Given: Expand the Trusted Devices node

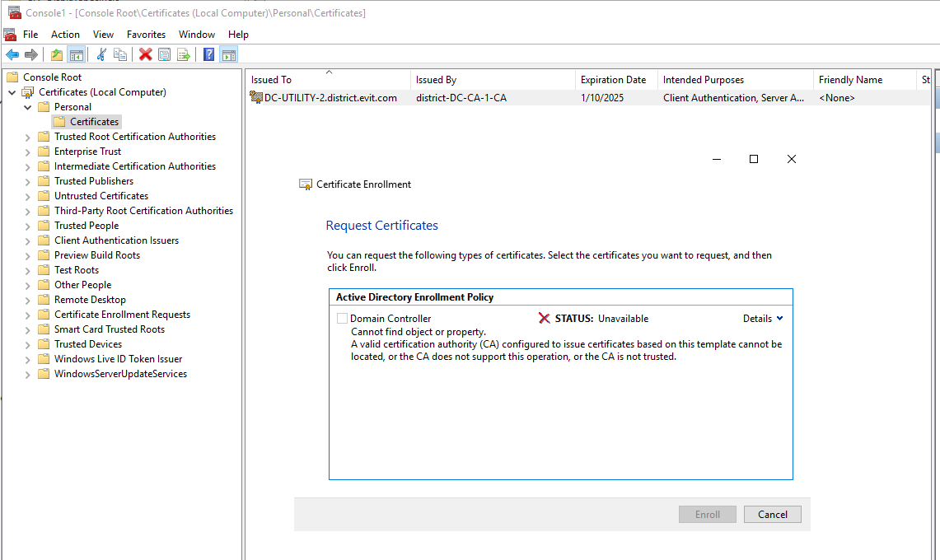Looking at the screenshot, I should coord(27,345).
